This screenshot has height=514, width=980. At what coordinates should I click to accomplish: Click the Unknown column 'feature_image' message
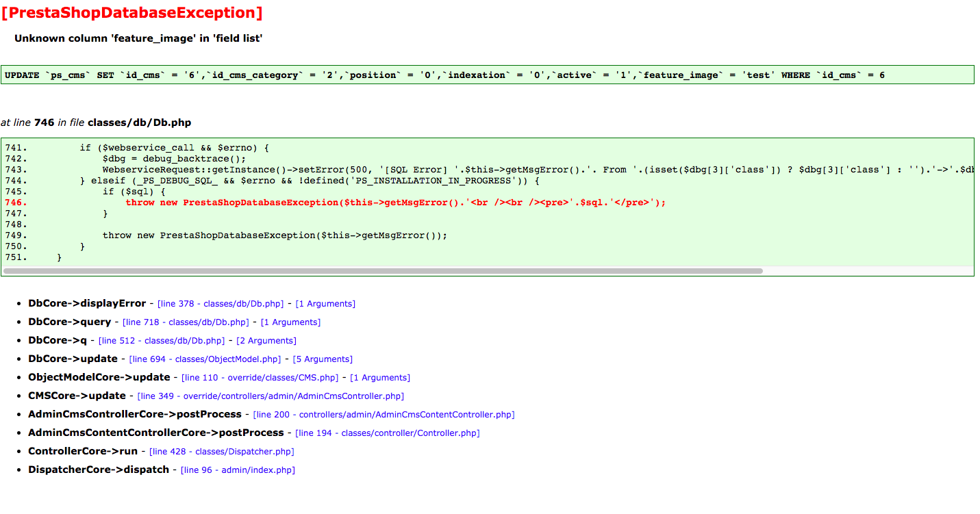point(138,38)
